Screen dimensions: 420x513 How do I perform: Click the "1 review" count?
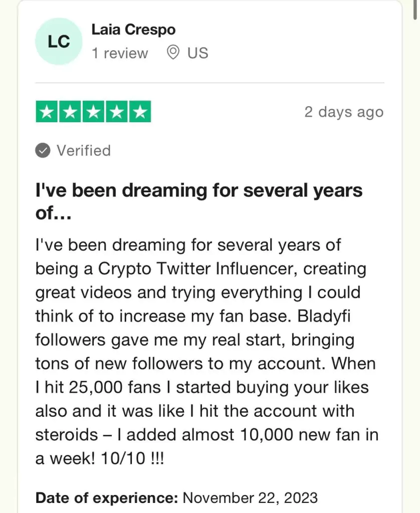click(x=120, y=53)
